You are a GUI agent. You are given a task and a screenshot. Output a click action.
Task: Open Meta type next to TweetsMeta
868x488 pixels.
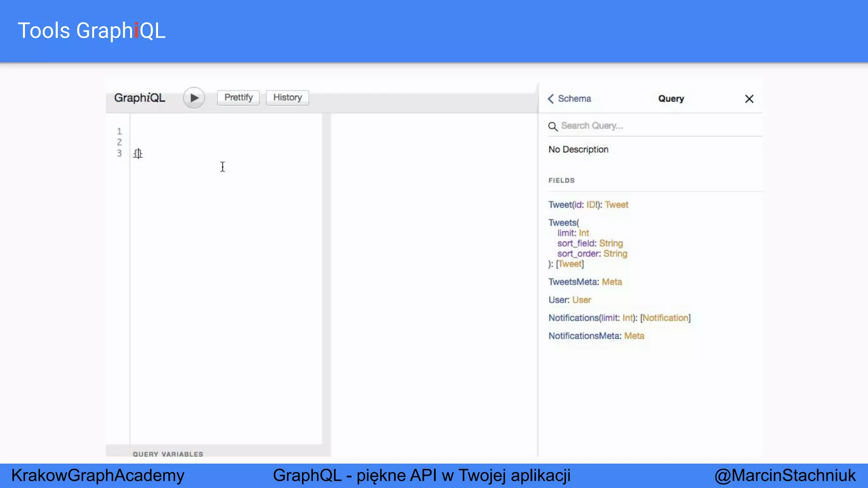(x=612, y=282)
